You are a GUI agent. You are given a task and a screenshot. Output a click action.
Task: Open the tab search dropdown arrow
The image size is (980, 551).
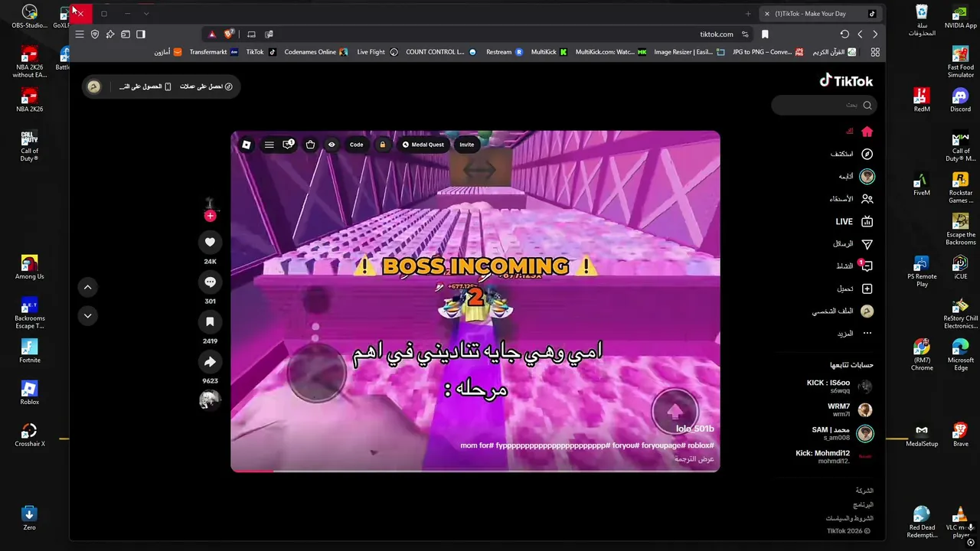tap(146, 14)
